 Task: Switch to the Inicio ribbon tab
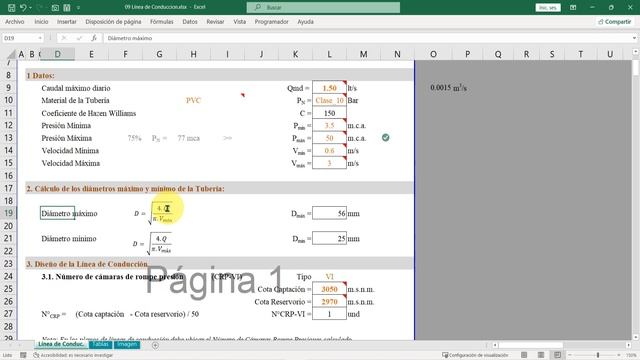pos(41,22)
